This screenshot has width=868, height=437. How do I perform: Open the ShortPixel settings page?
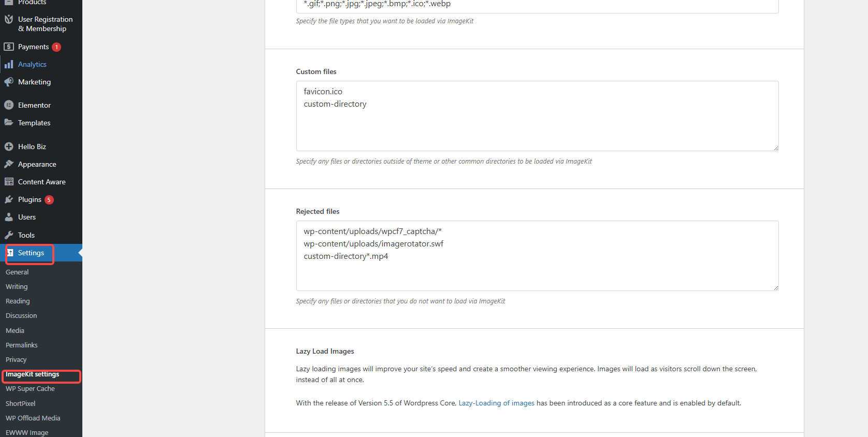[x=21, y=404]
